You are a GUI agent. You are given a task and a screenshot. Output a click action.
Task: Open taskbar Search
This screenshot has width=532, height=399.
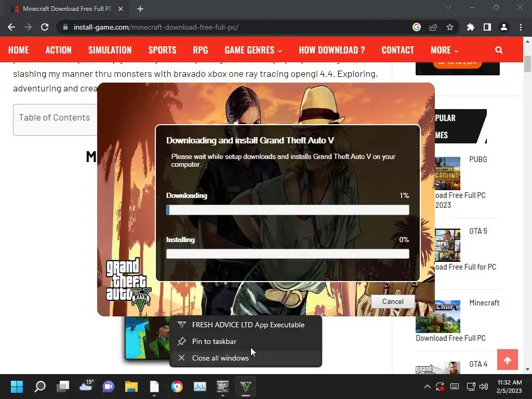pyautogui.click(x=40, y=387)
